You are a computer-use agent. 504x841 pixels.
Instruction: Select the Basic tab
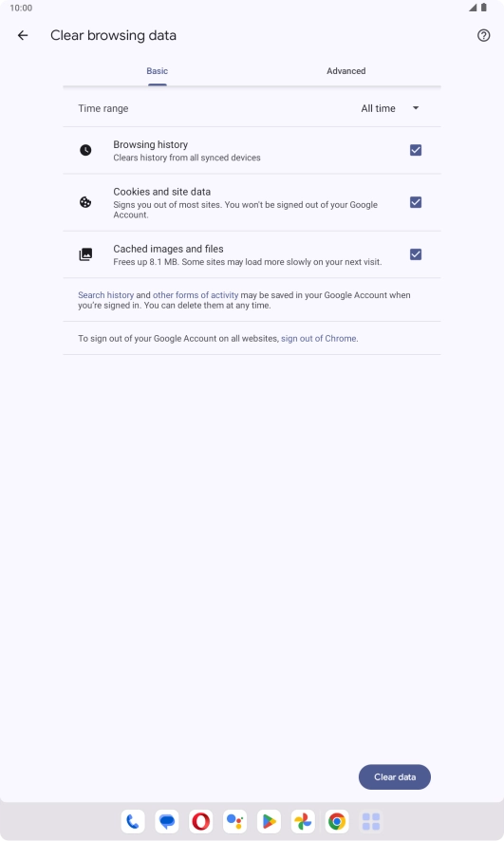(x=158, y=71)
